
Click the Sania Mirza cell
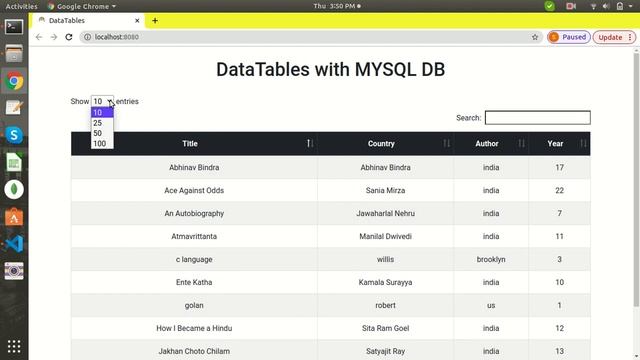(386, 190)
